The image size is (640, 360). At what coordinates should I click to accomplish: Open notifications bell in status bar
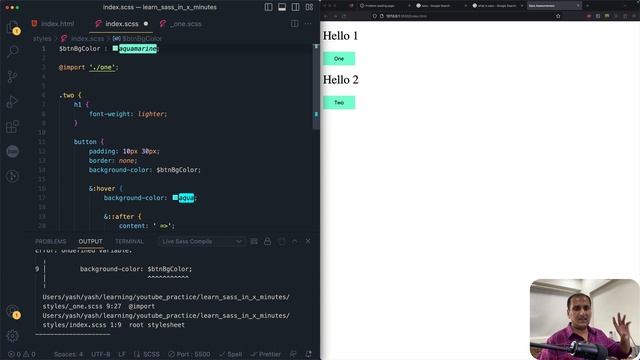pos(309,354)
